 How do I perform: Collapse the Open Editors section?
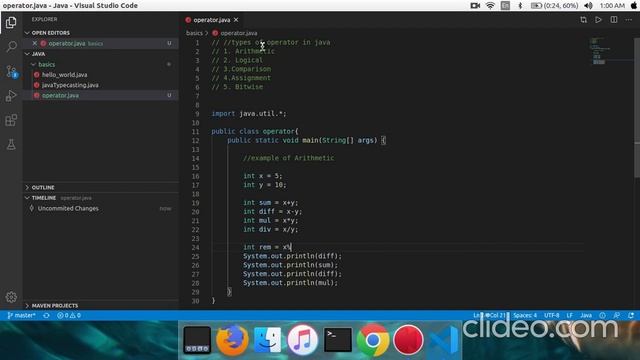[x=101, y=33]
